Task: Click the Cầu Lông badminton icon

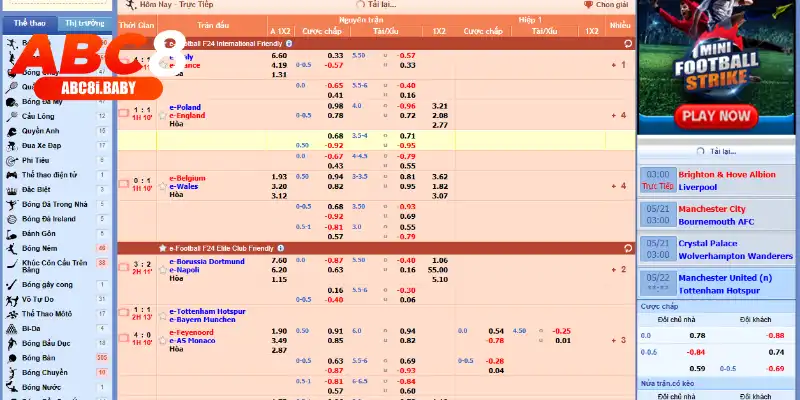Action: (11, 117)
